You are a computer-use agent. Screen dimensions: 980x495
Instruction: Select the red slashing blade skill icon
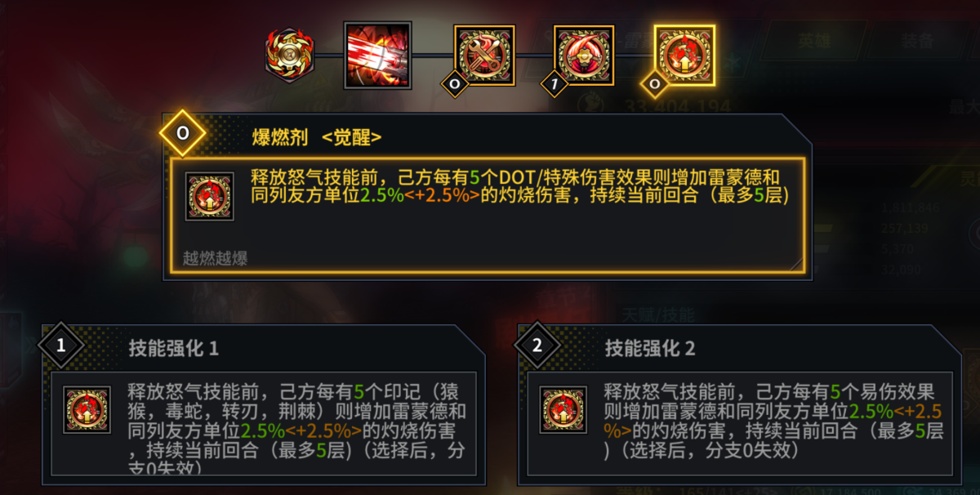coord(377,55)
